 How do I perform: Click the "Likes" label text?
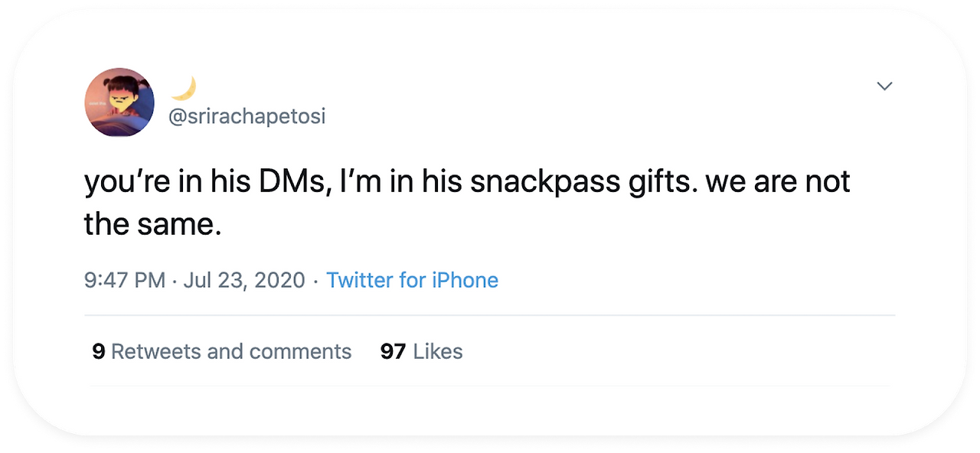tap(438, 351)
